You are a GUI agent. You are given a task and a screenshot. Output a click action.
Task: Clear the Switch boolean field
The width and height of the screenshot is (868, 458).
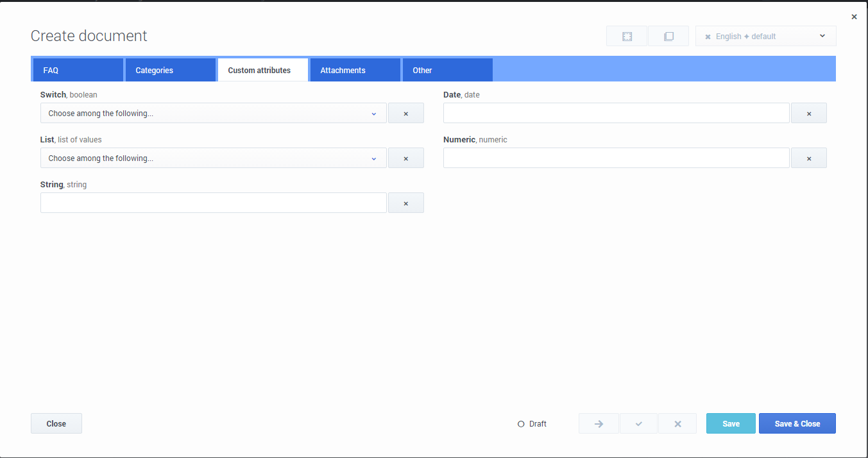point(405,114)
